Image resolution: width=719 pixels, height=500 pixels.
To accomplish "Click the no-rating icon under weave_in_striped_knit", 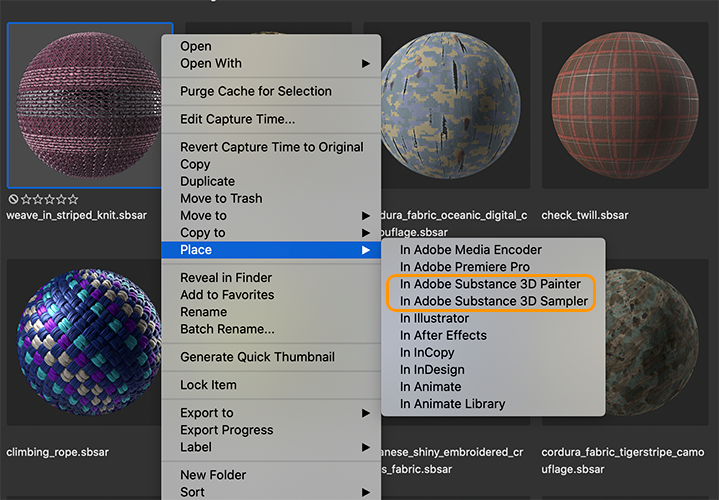I will pyautogui.click(x=14, y=199).
